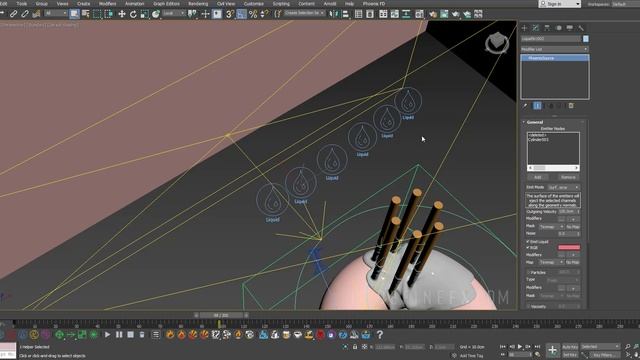
Task: Collapse the General rollout
Action: [535, 122]
